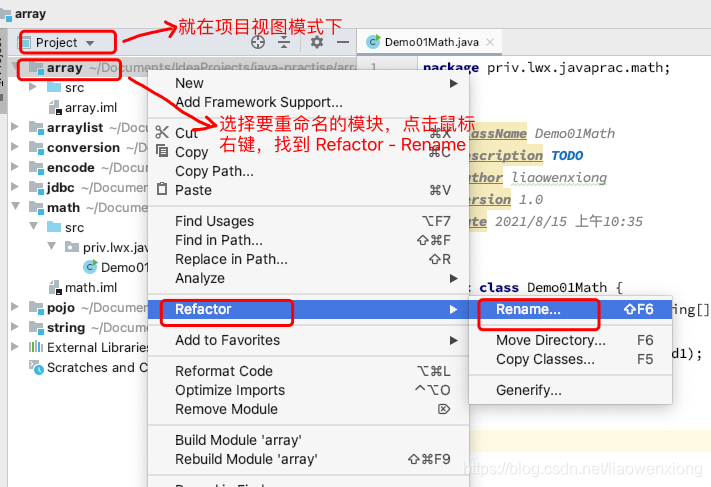The width and height of the screenshot is (711, 487).
Task: Choose Move Directory... in submenu
Action: tap(570, 340)
